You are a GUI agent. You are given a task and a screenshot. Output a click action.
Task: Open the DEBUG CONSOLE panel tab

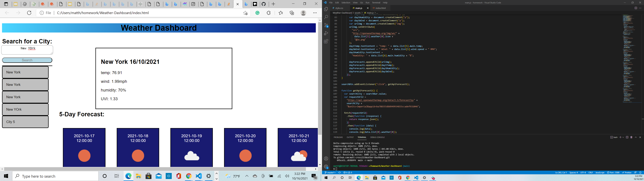377,137
